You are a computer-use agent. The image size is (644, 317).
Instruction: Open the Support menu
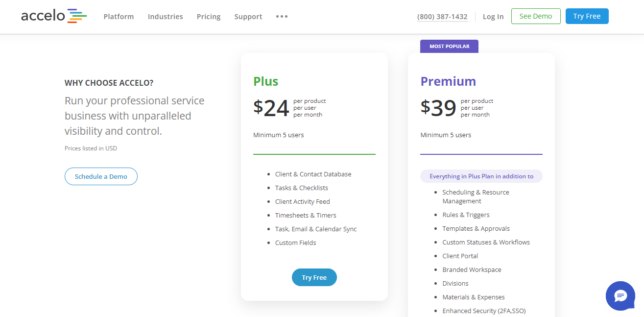(x=248, y=17)
